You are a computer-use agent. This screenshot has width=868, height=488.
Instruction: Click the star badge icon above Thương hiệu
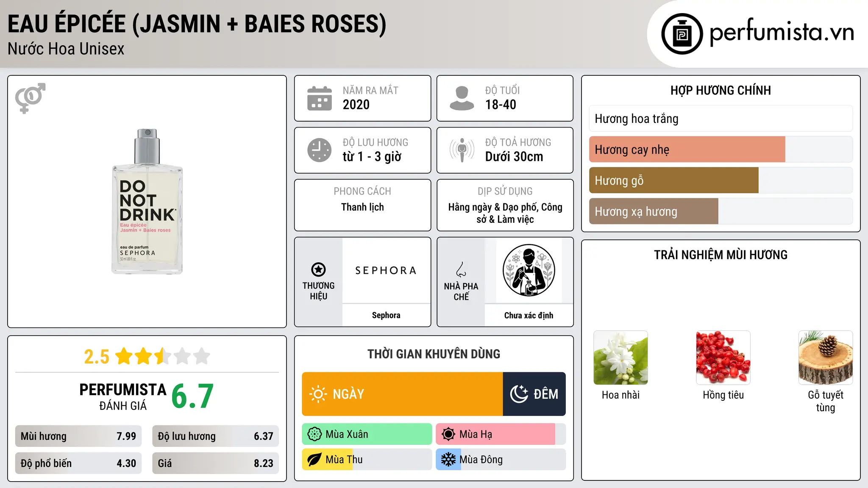coord(318,269)
